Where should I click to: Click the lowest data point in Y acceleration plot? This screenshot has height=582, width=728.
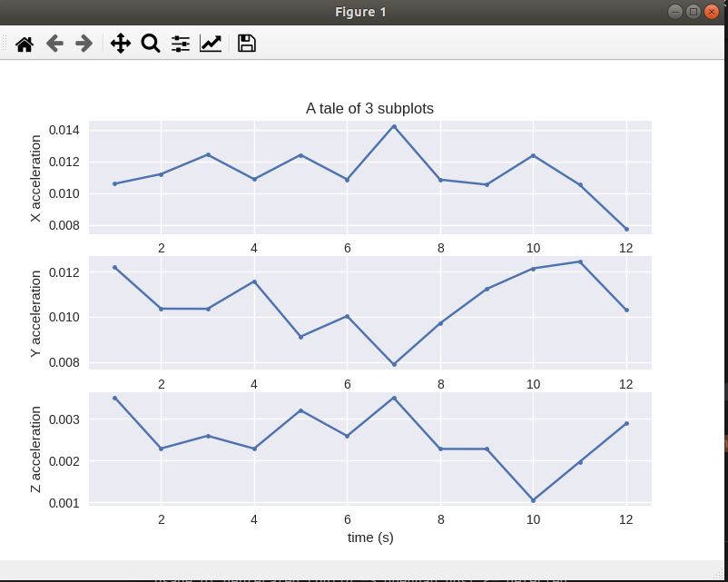pos(394,365)
